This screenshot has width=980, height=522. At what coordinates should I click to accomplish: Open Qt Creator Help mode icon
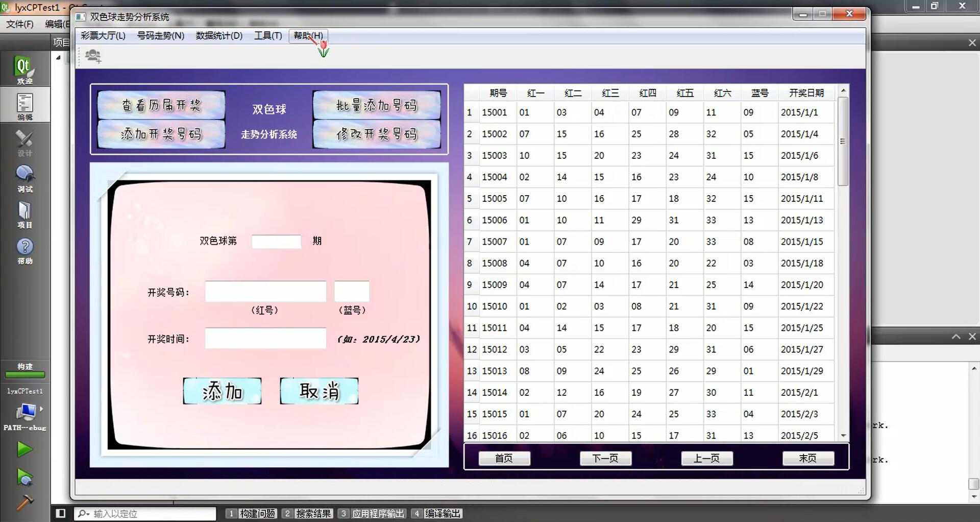24,251
